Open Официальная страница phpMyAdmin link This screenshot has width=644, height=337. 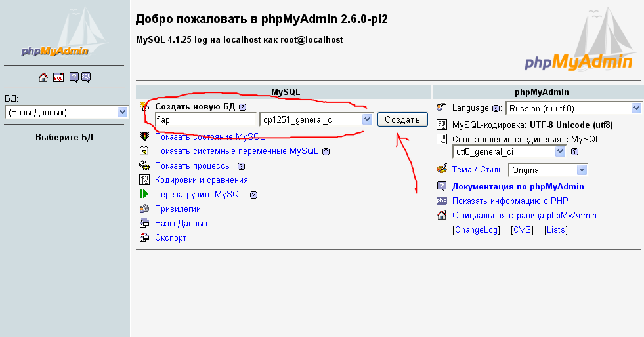pos(524,215)
